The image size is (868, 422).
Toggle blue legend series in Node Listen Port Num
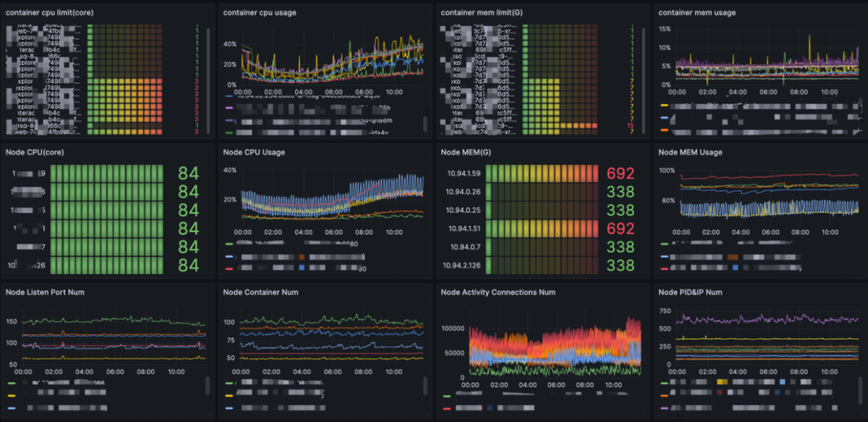click(x=12, y=408)
